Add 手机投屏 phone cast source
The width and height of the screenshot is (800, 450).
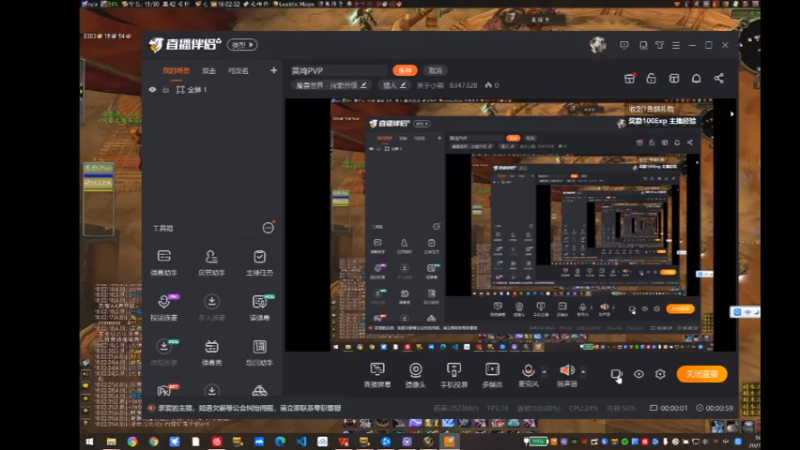[x=454, y=375]
